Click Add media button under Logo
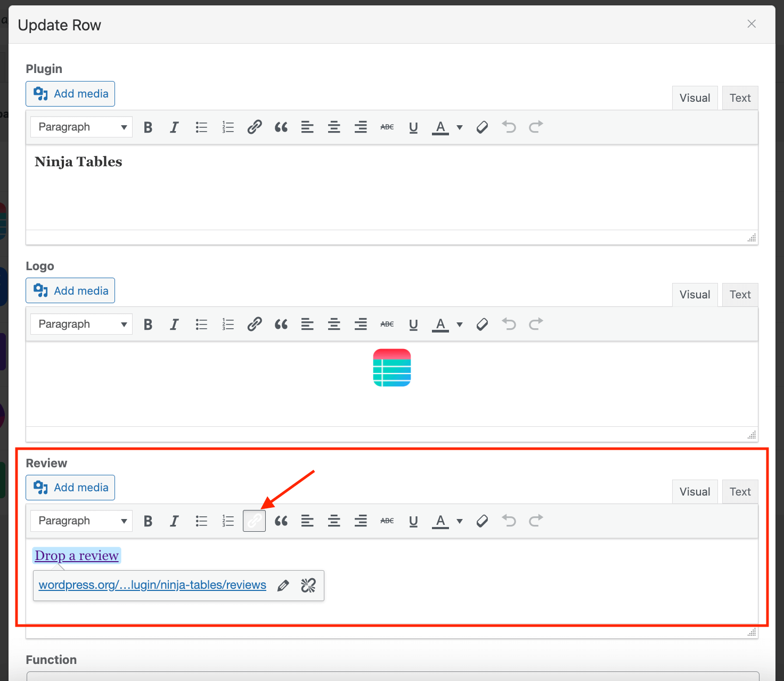This screenshot has height=681, width=784. coord(70,291)
